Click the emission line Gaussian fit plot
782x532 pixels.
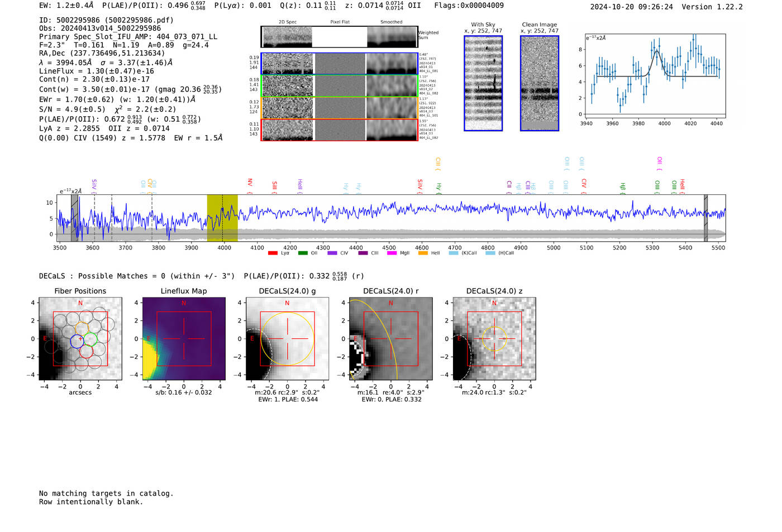coord(655,76)
